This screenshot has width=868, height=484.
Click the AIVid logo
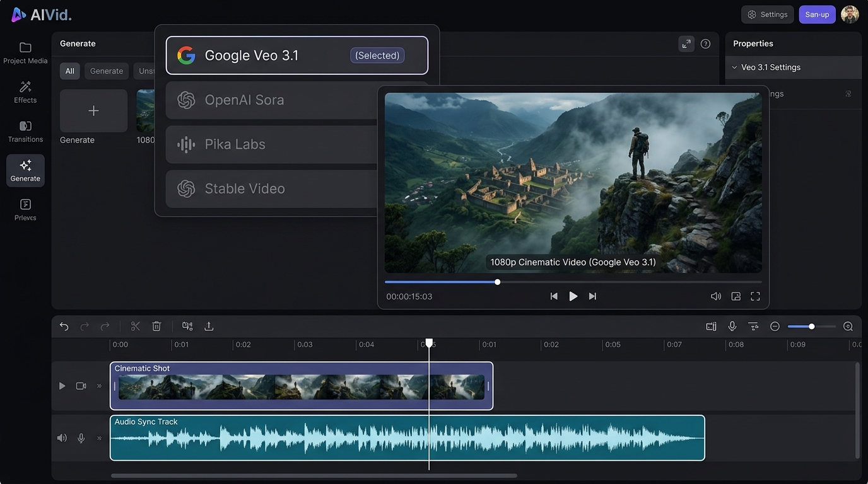pos(42,14)
